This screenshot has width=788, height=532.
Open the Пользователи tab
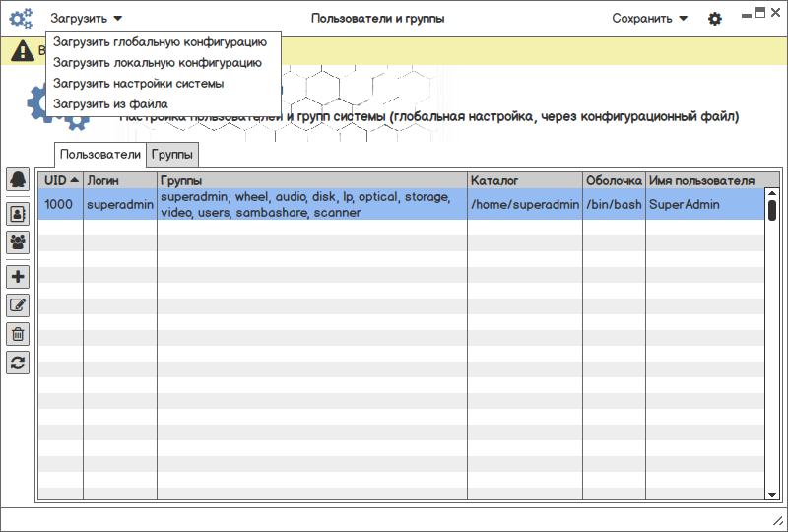[100, 155]
